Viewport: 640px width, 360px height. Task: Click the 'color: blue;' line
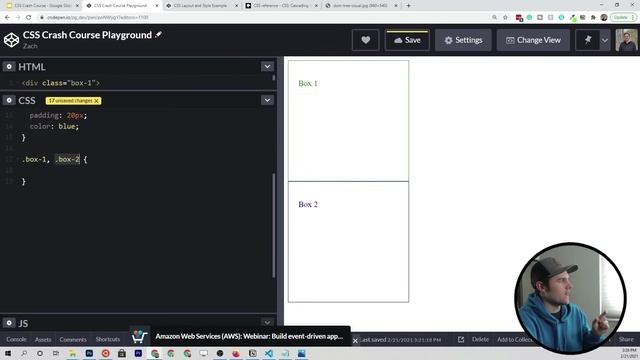pos(54,127)
